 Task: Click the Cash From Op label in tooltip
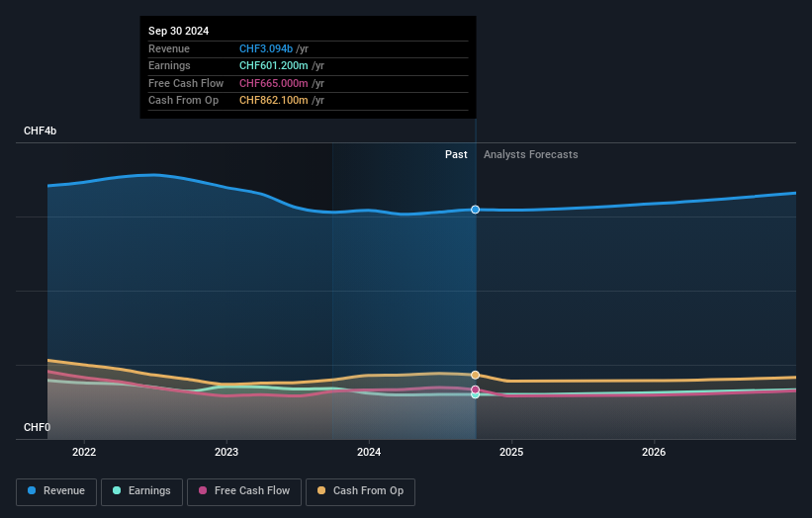pyautogui.click(x=183, y=101)
